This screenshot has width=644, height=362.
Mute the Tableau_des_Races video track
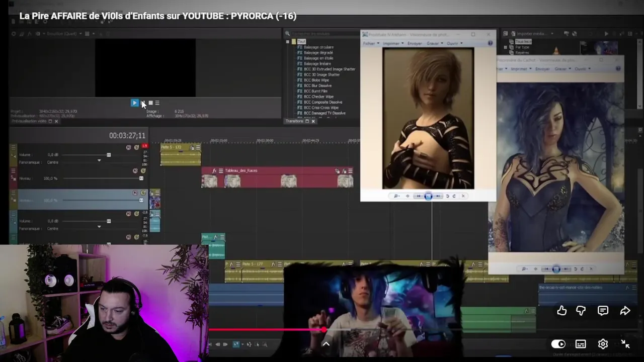click(135, 171)
